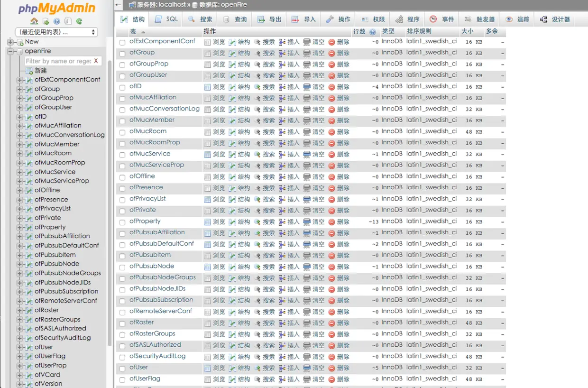The height and width of the screenshot is (388, 588).
Task: Expand ofPresence node in sidebar tree
Action: coord(20,200)
